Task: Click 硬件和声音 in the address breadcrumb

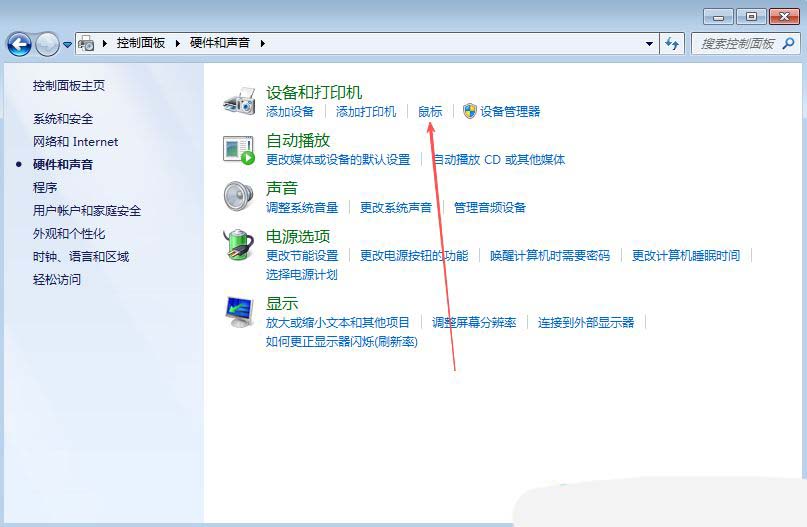Action: point(220,43)
